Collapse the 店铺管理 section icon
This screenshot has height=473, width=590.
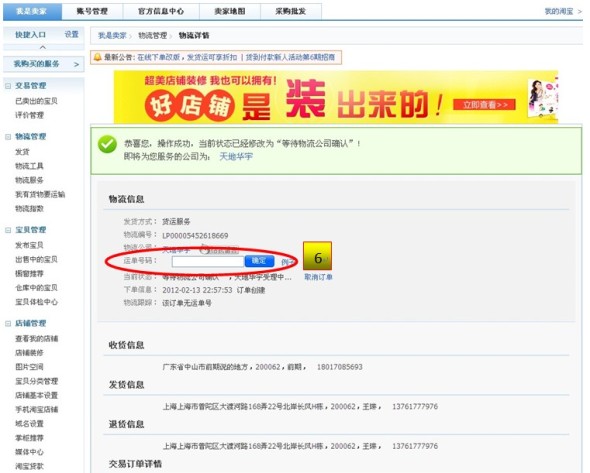pos(8,324)
